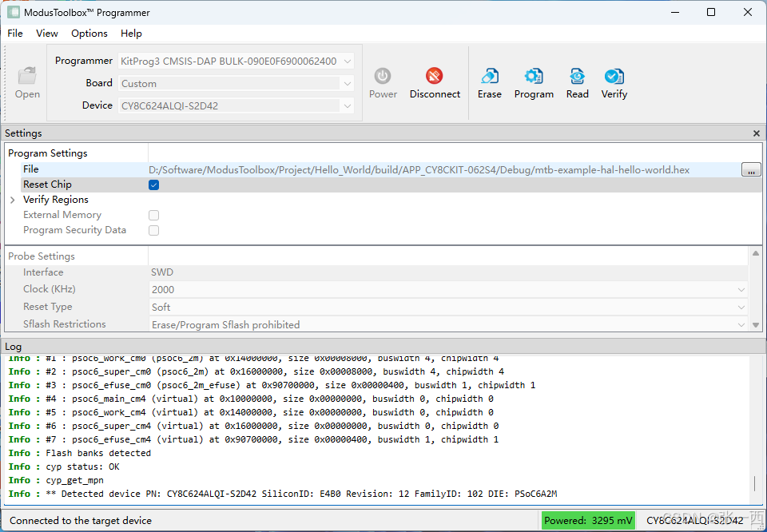Screen dimensions: 767x532
Task: Click the Probe Settings scroll-down arrow
Action: pyautogui.click(x=756, y=325)
